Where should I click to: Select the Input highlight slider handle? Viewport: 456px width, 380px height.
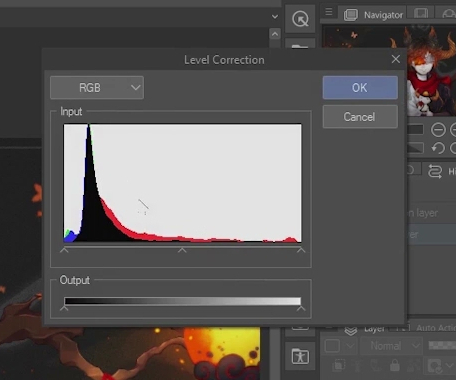tap(301, 250)
